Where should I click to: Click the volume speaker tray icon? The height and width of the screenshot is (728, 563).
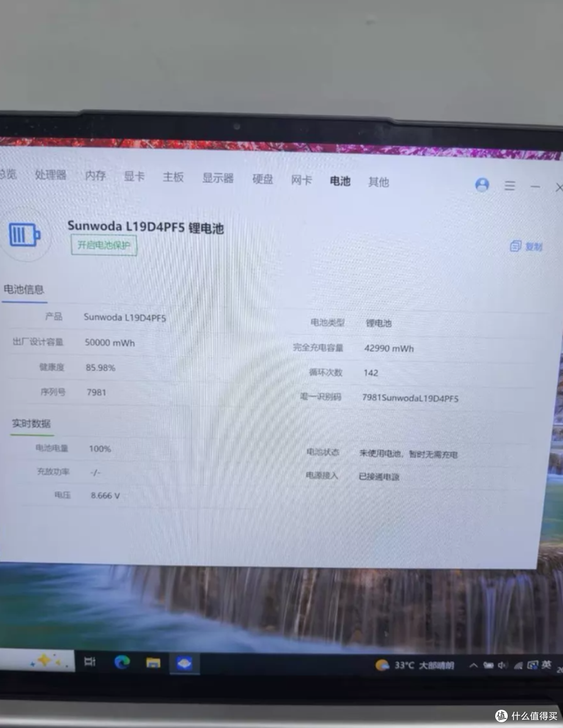(503, 665)
